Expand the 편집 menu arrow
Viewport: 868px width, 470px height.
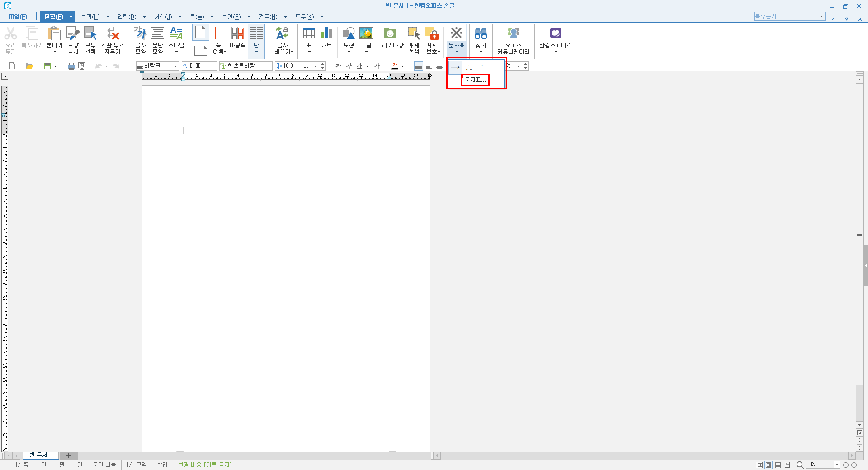point(71,17)
